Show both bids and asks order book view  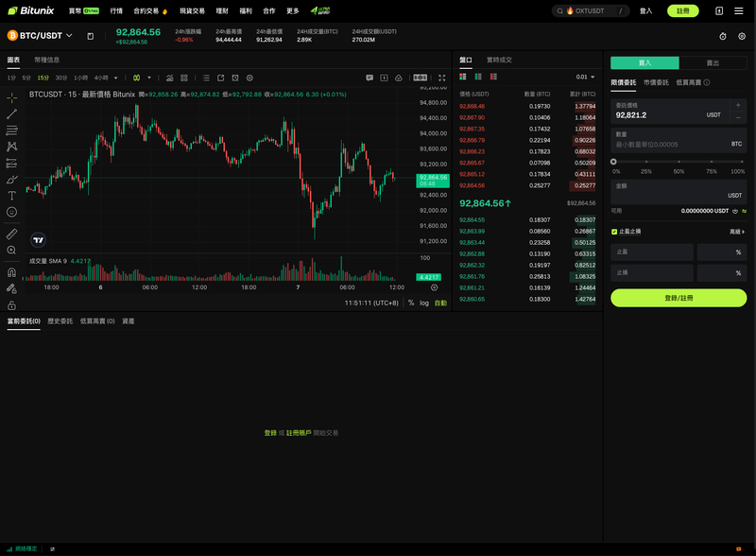point(463,77)
